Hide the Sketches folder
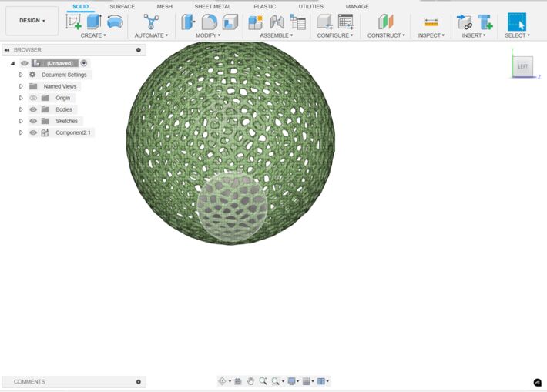 [33, 121]
